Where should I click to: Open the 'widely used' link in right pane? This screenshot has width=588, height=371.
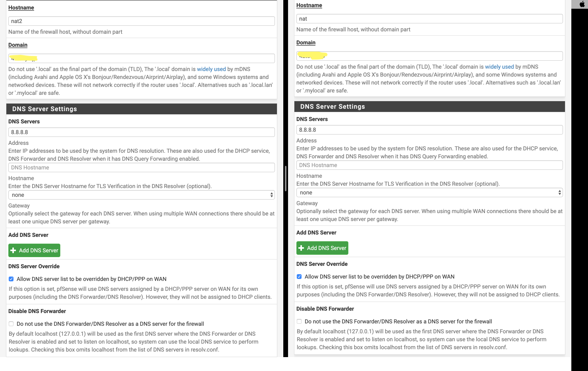coord(499,67)
